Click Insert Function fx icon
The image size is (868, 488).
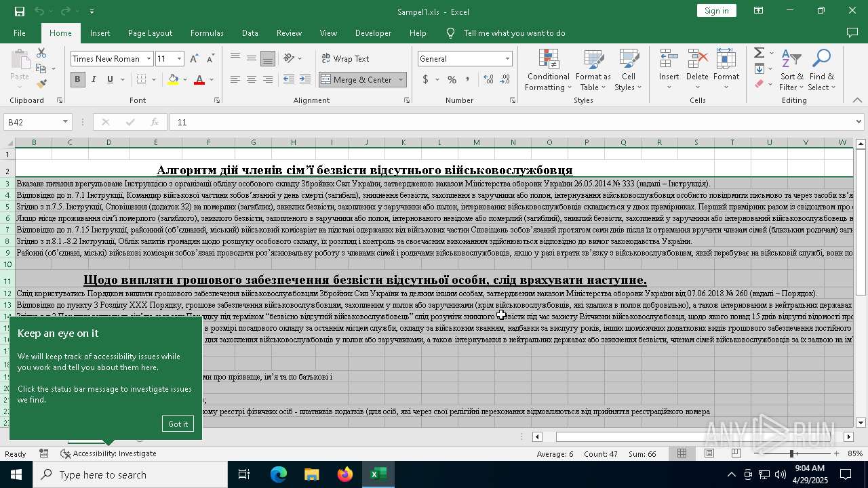pos(155,122)
